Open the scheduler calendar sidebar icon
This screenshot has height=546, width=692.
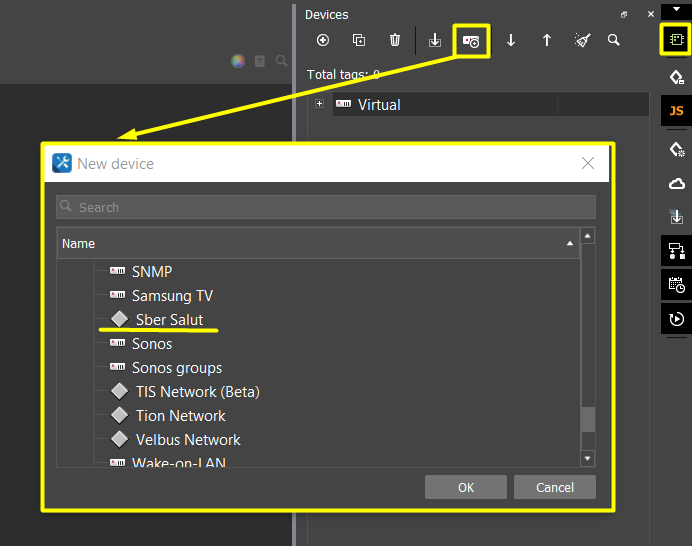tap(676, 285)
